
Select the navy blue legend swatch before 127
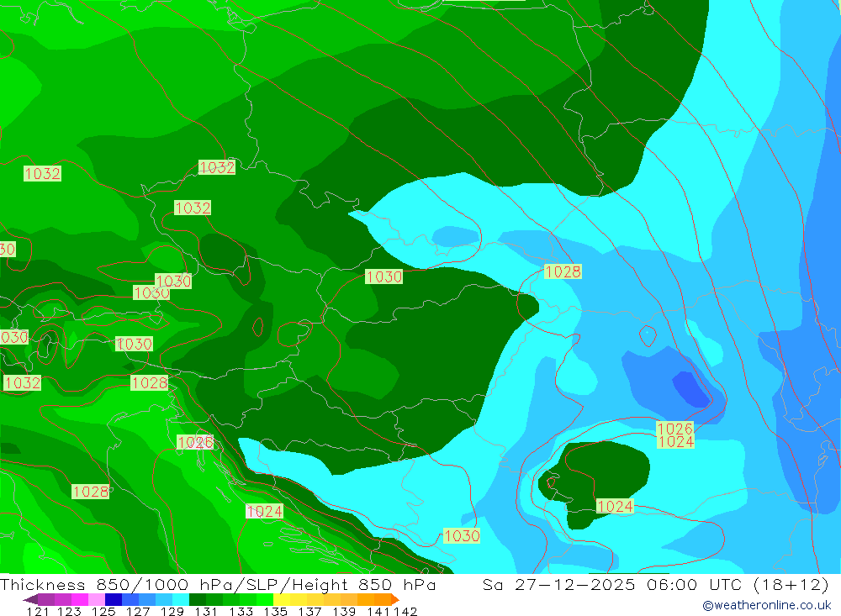(x=114, y=599)
